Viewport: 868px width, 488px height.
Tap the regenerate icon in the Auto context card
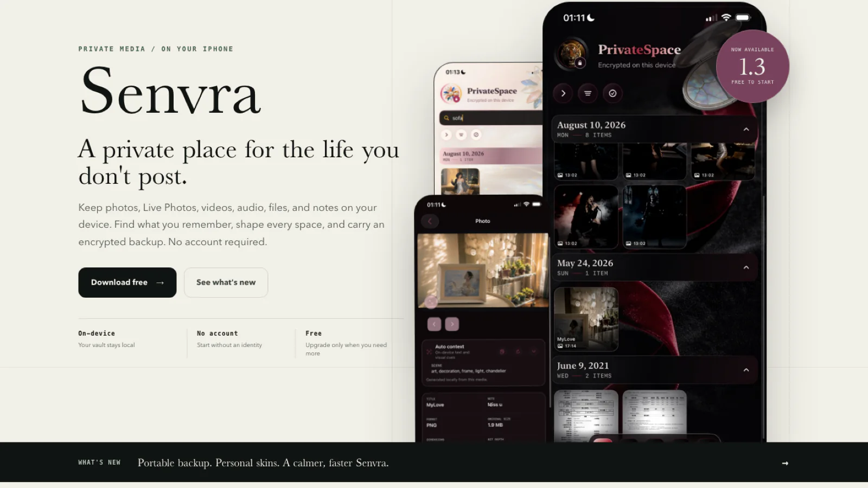point(518,351)
